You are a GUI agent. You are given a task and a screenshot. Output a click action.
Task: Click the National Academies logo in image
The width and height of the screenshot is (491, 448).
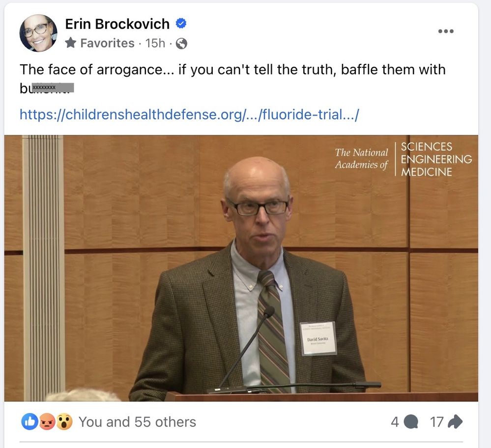pos(404,159)
